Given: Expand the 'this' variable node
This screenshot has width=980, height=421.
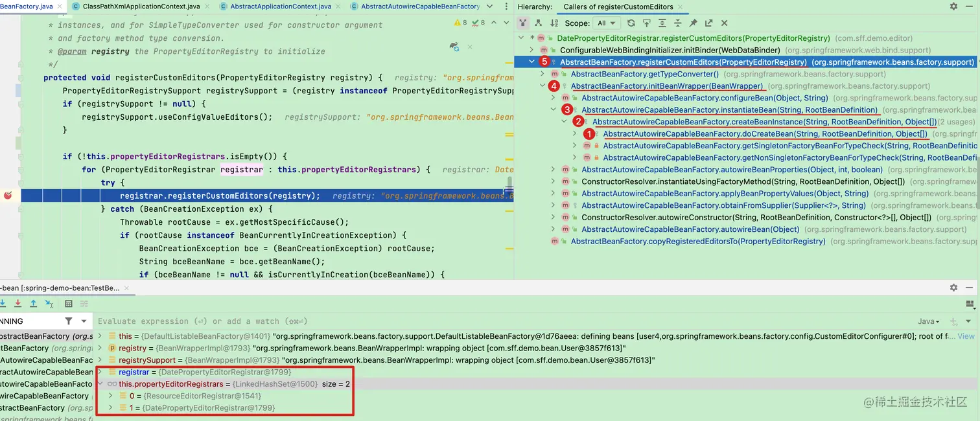Looking at the screenshot, I should 100,336.
